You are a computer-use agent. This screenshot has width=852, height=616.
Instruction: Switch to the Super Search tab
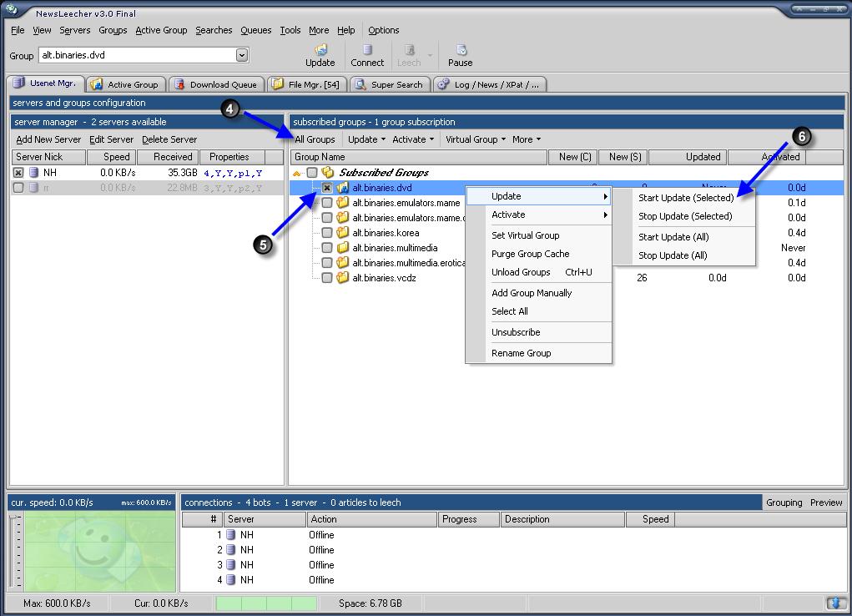pyautogui.click(x=391, y=84)
